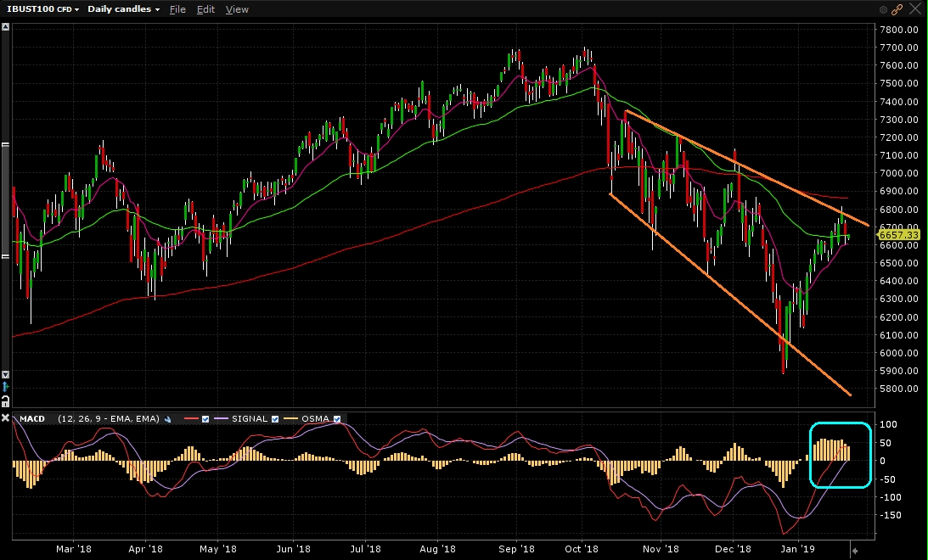The image size is (928, 560).
Task: Uncheck the red MACD line checkbox
Action: click(205, 418)
